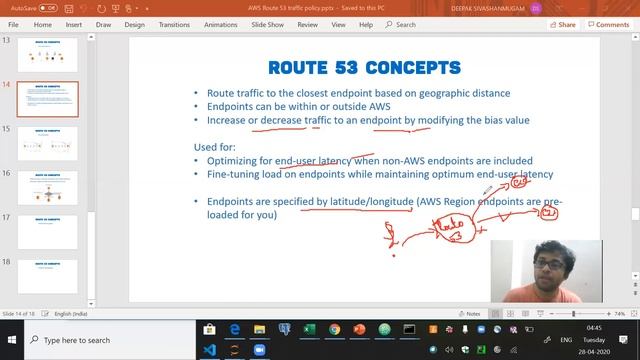Open Google Chrome from taskbar
Screen dimensions: 640x360
[x=334, y=329]
